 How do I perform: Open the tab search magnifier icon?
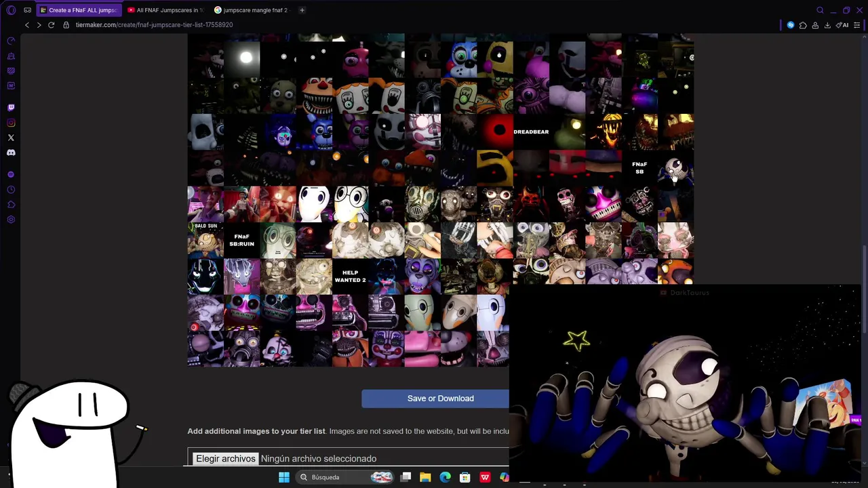[x=820, y=10]
